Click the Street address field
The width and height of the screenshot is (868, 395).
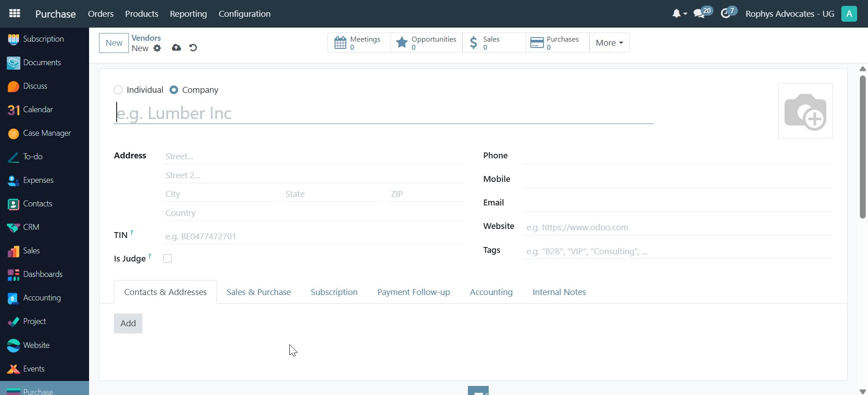pos(313,157)
